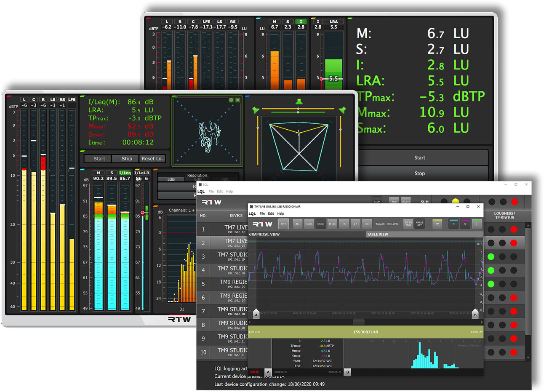Click the GO TO TIME button
The height and width of the screenshot is (392, 544).
click(408, 224)
